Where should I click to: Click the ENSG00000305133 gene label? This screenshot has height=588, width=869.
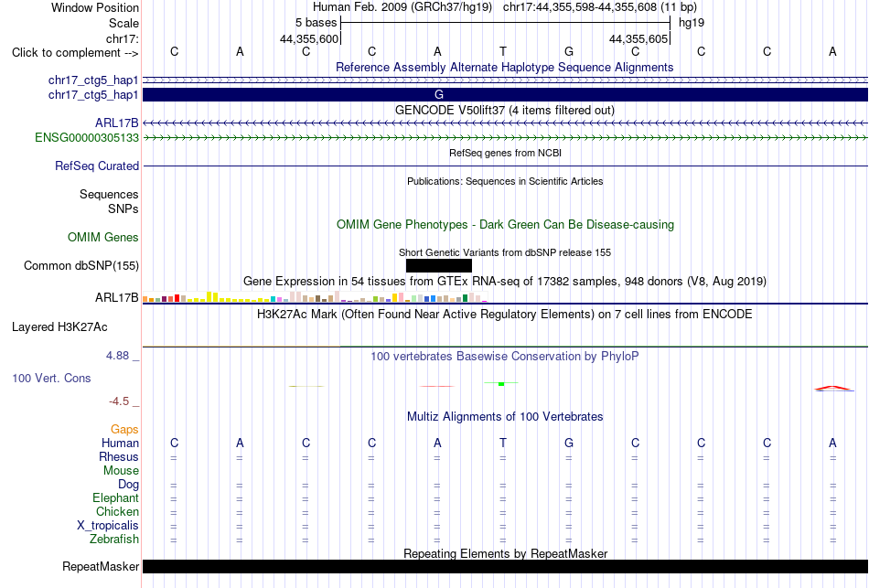point(87,137)
